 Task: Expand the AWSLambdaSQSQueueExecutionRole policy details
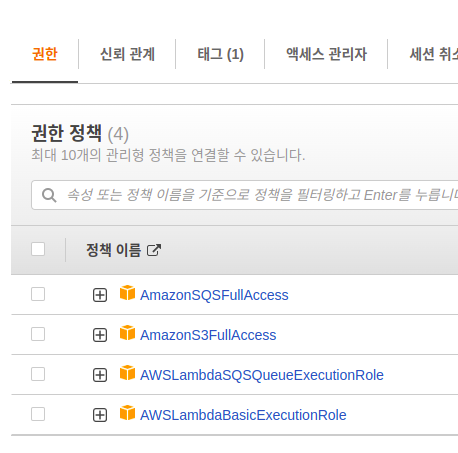100,375
